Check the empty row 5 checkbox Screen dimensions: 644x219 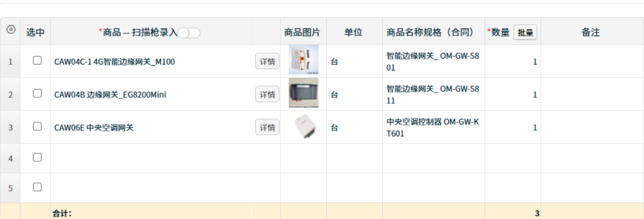pos(37,187)
